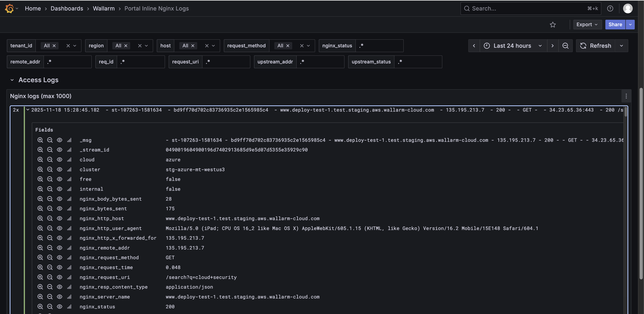
Task: Collapse the Access Logs row
Action: (12, 80)
